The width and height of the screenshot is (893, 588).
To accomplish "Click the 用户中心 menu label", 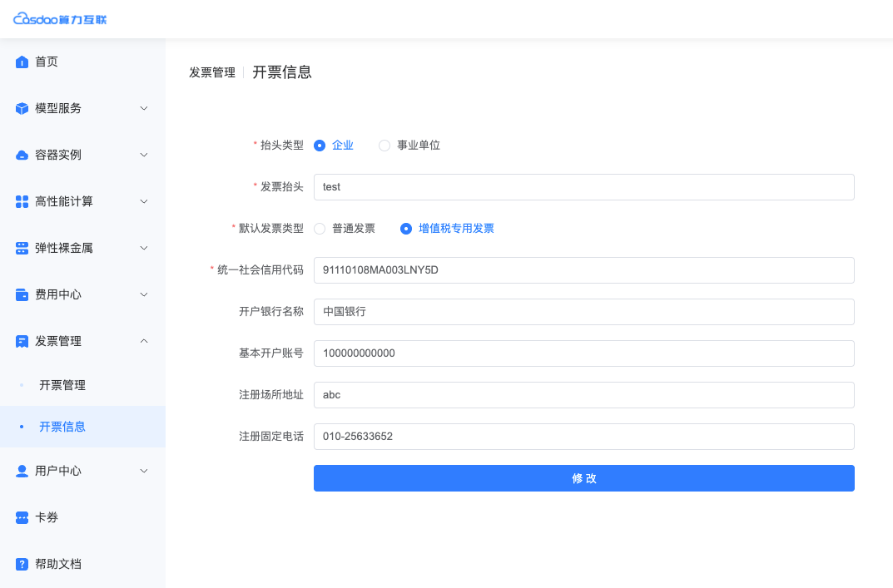I will (x=58, y=471).
